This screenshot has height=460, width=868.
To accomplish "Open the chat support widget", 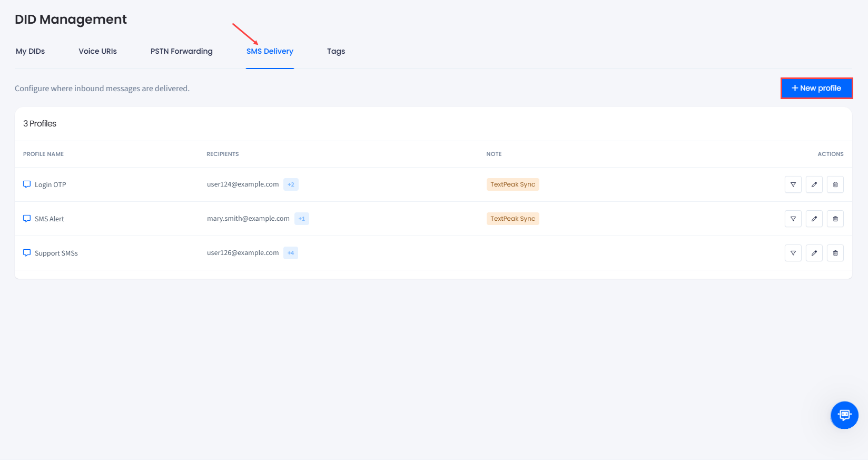I will (844, 415).
